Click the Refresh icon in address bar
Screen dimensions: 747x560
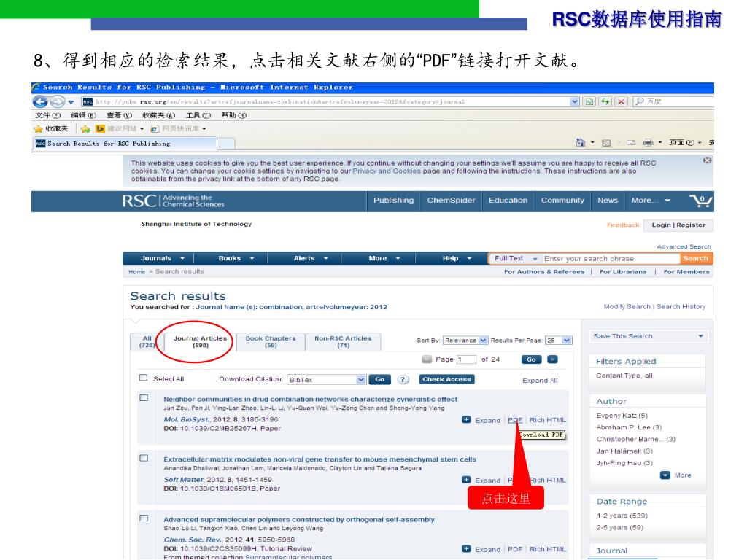[x=605, y=101]
